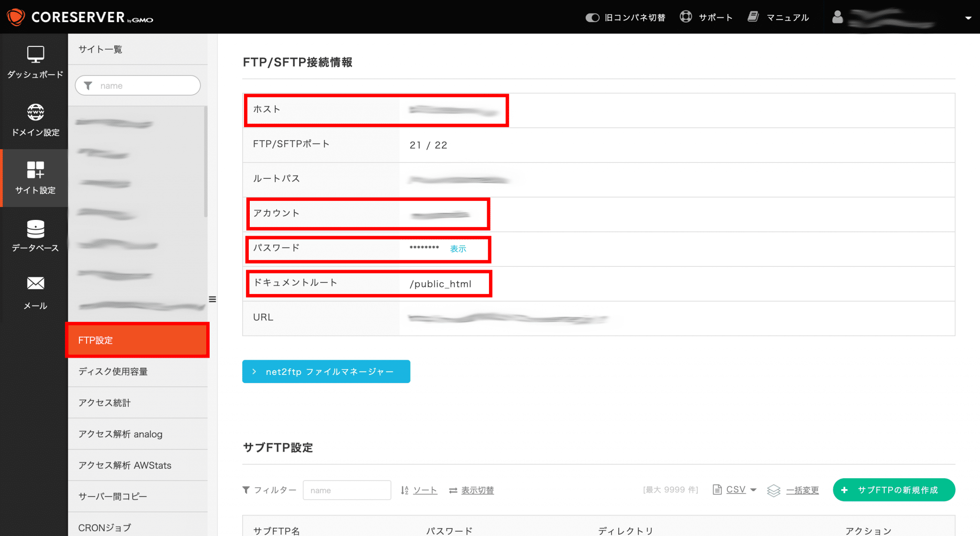Create new sub FTP with サブFTPの新規作成
This screenshot has height=536, width=980.
[x=893, y=490]
